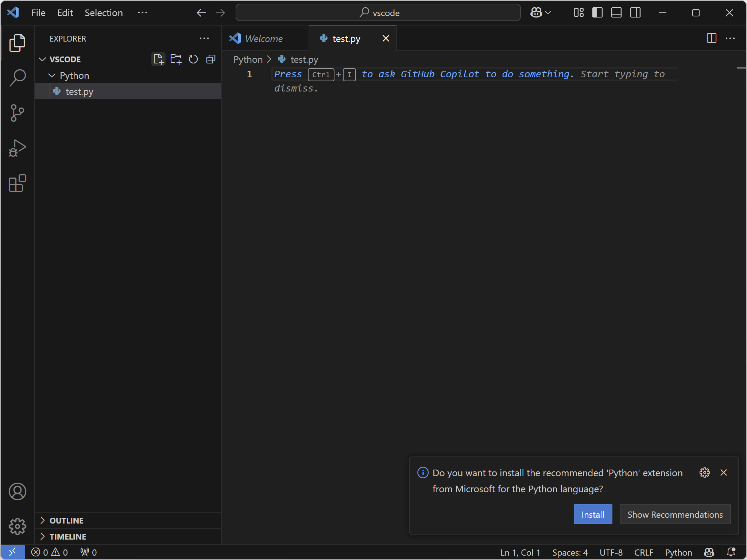Refresh the Explorer file tree
747x560 pixels.
193,59
